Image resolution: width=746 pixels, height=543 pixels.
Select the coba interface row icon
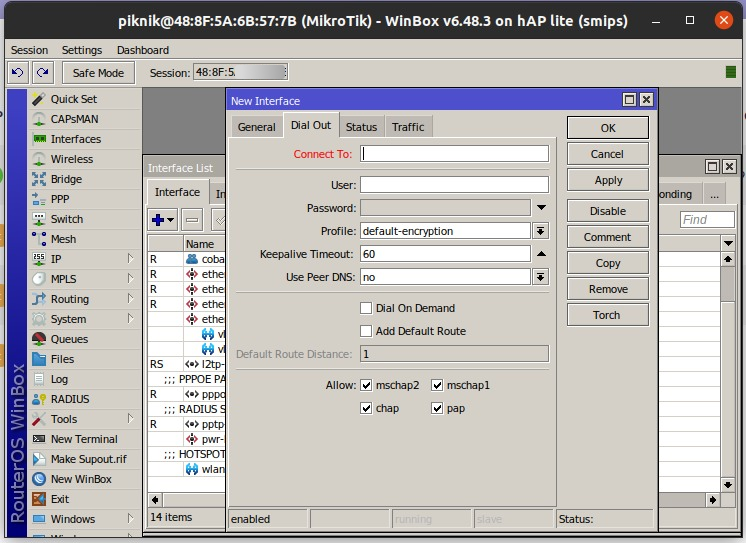pos(192,259)
